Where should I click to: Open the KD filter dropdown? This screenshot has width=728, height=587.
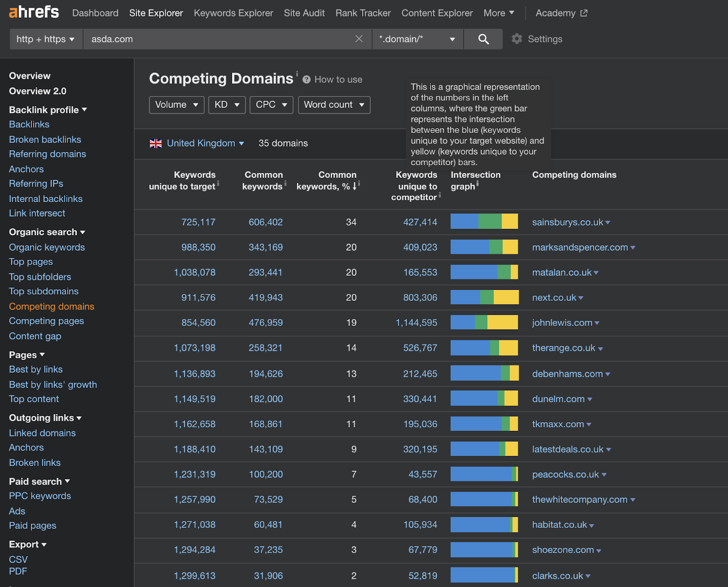click(x=227, y=105)
